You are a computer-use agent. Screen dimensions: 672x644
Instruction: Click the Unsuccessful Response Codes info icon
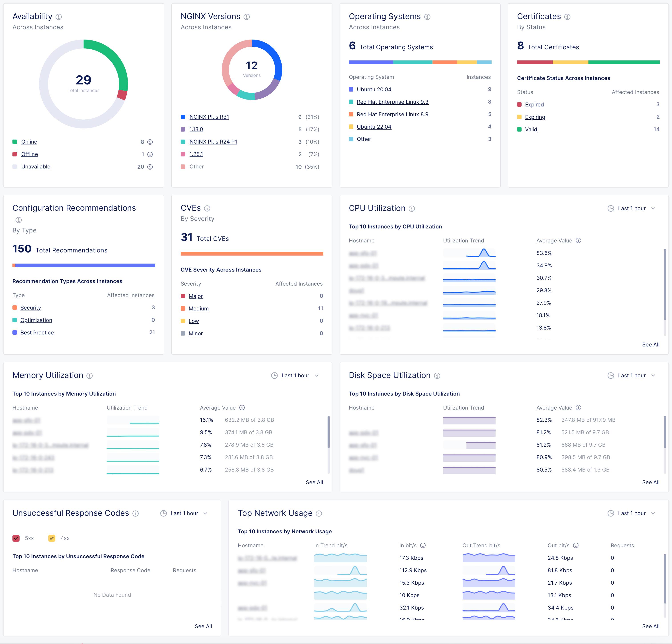135,513
